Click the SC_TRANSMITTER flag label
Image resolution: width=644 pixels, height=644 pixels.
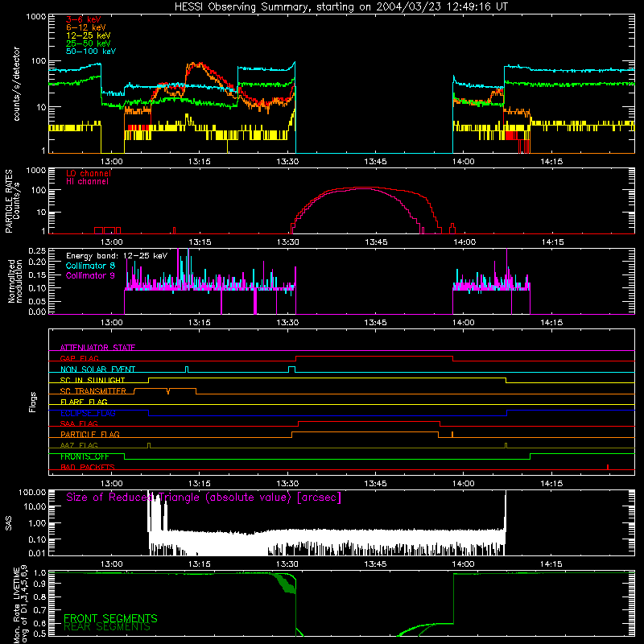(x=93, y=391)
